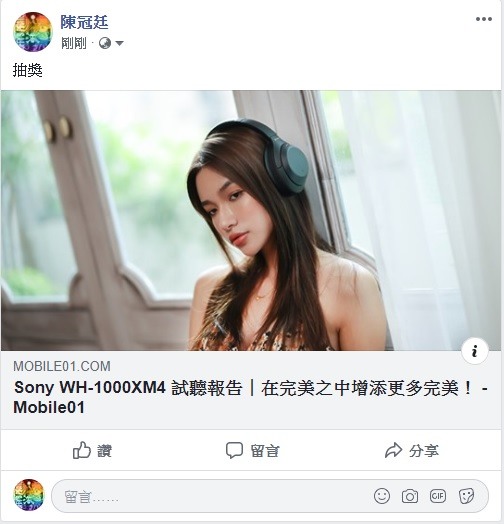Click the link info "i" icon
Image resolution: width=504 pixels, height=524 pixels.
coord(475,351)
